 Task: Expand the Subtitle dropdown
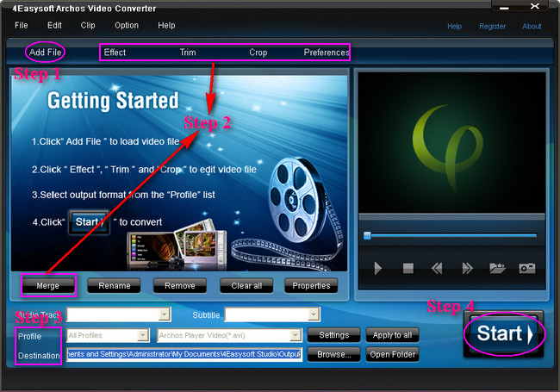tap(314, 314)
